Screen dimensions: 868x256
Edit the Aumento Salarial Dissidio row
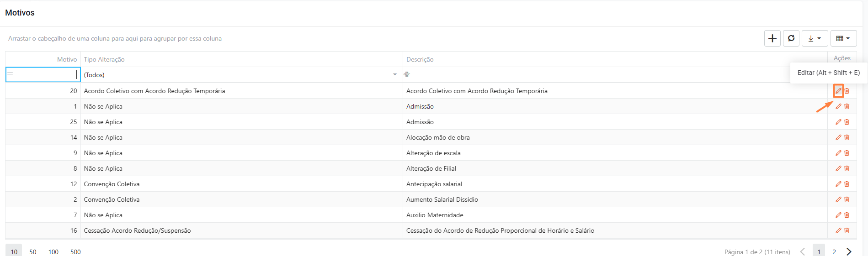point(838,199)
